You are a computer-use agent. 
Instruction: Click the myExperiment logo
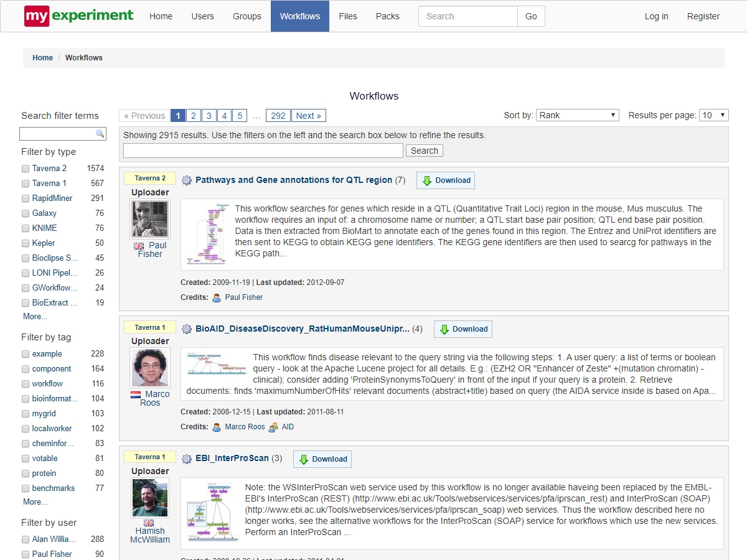tap(78, 16)
